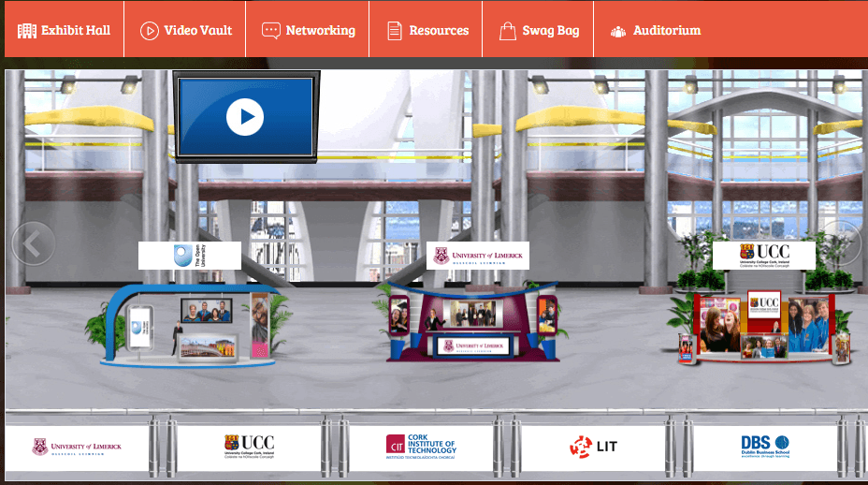Click the Auditorium audience icon

click(618, 32)
